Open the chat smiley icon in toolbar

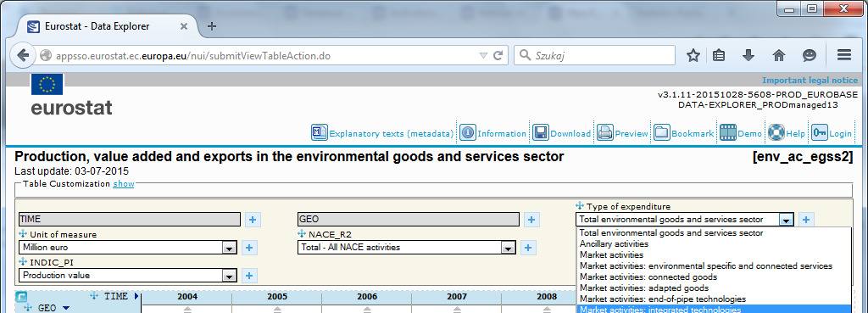point(810,55)
